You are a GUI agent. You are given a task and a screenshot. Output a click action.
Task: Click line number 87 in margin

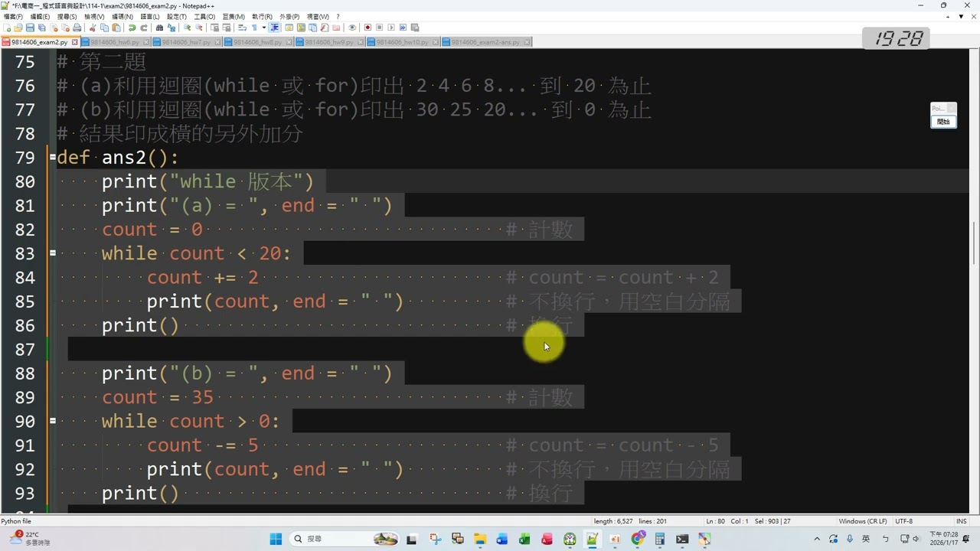tap(25, 350)
